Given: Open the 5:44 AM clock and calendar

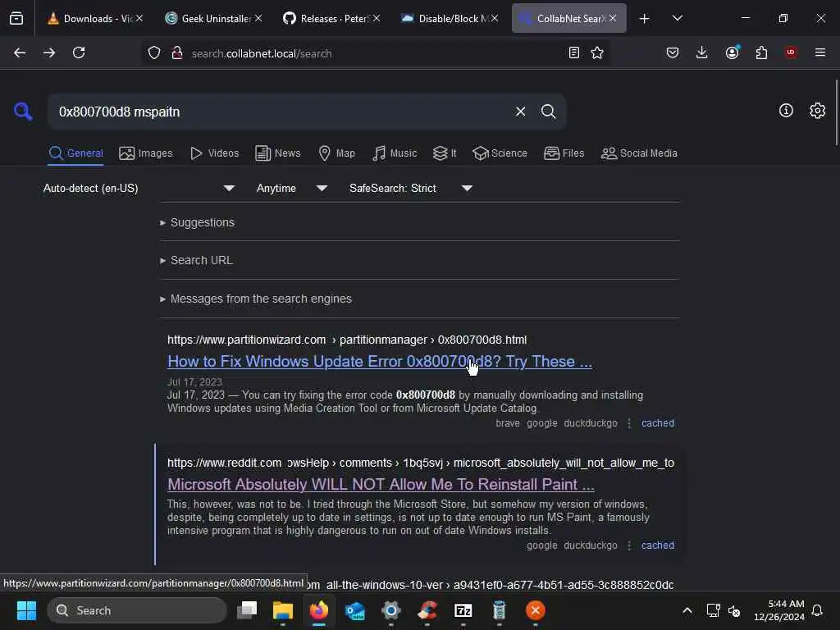Looking at the screenshot, I should point(779,610).
